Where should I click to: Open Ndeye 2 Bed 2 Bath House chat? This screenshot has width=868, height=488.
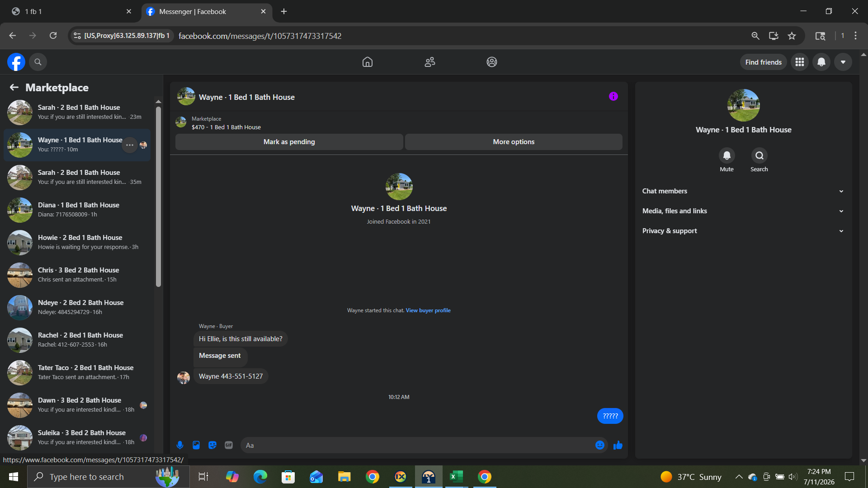77,308
